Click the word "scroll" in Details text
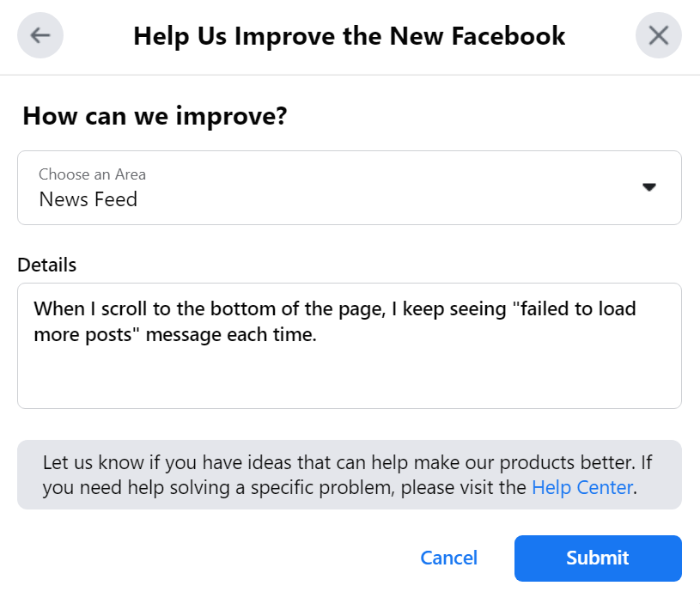The width and height of the screenshot is (700, 604). point(129,308)
